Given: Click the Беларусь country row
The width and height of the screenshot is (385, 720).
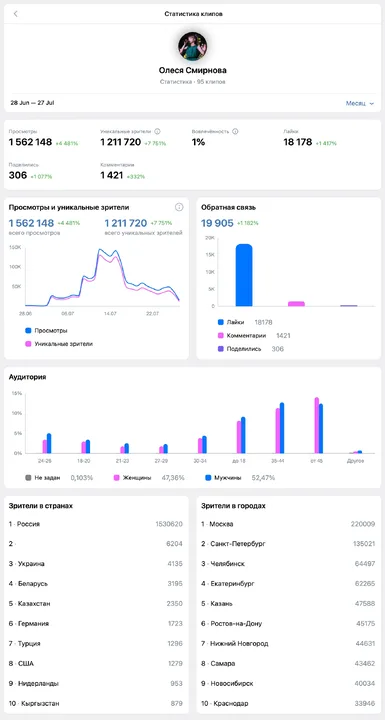Looking at the screenshot, I should [96, 584].
